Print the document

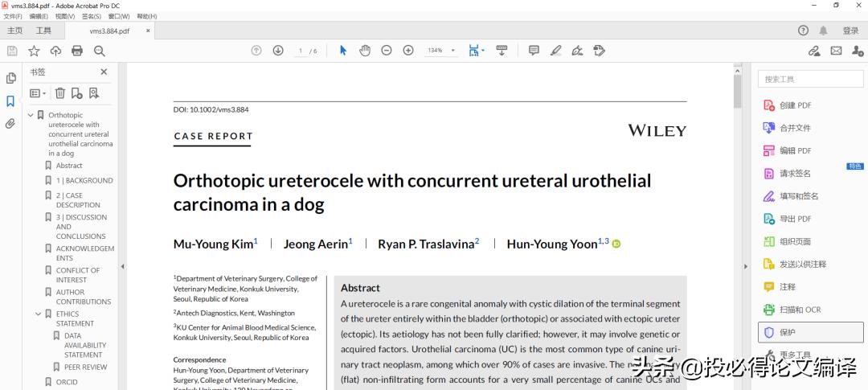click(77, 51)
